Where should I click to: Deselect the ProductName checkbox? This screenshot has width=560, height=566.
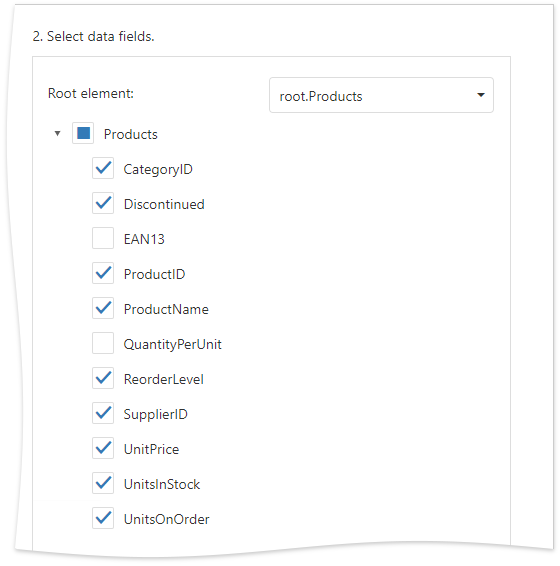click(x=103, y=308)
